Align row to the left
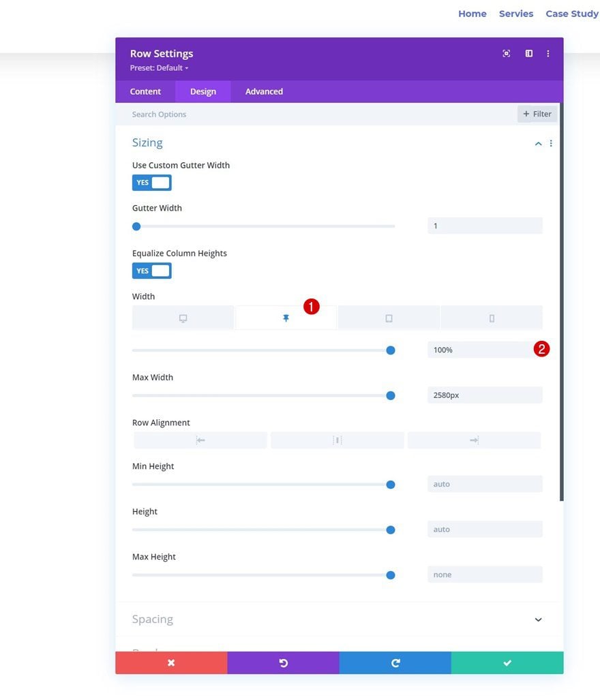The width and height of the screenshot is (600, 700). [x=200, y=440]
